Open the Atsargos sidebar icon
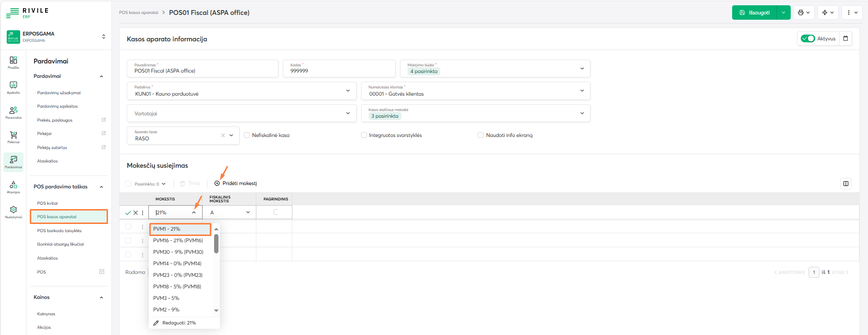Image resolution: width=868 pixels, height=335 pixels. click(x=13, y=186)
